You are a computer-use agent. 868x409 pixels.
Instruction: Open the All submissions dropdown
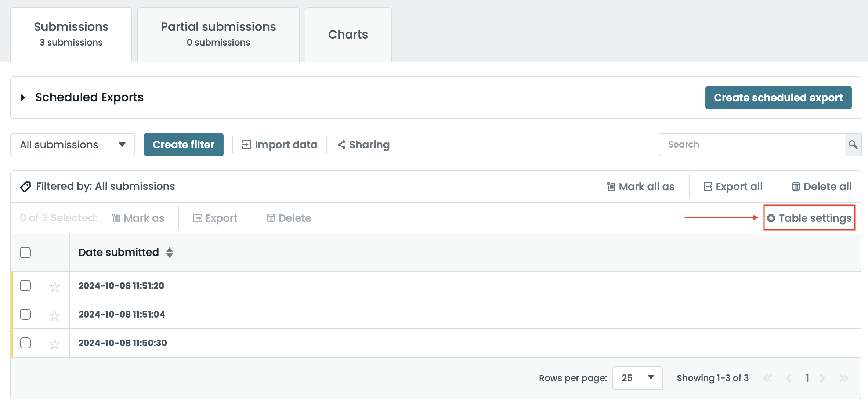pyautogui.click(x=73, y=145)
